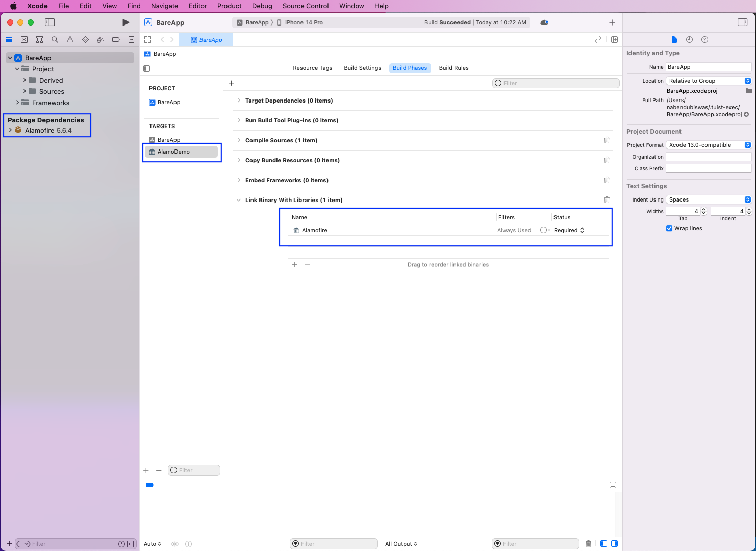
Task: Open Project Format dropdown
Action: [709, 145]
